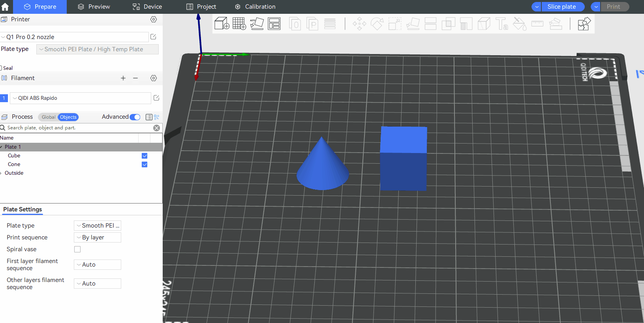Click the Add plate icon
The width and height of the screenshot is (644, 323).
(239, 24)
